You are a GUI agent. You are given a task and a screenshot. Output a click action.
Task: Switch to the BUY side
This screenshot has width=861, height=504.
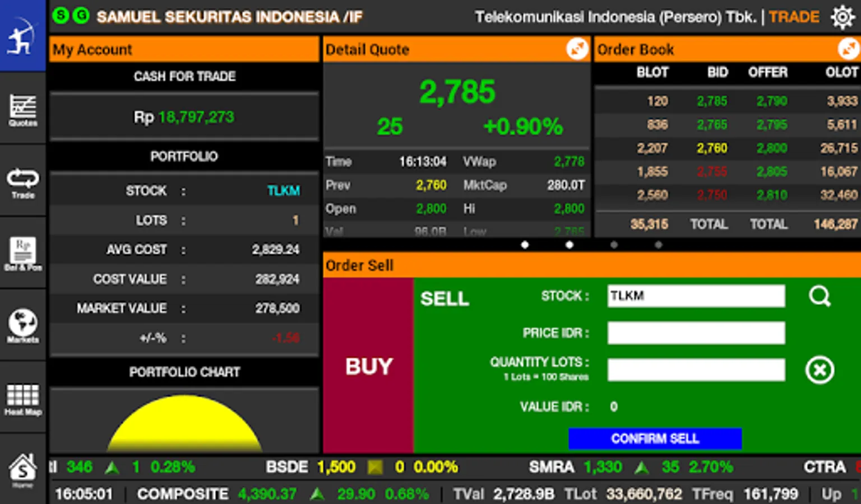368,366
